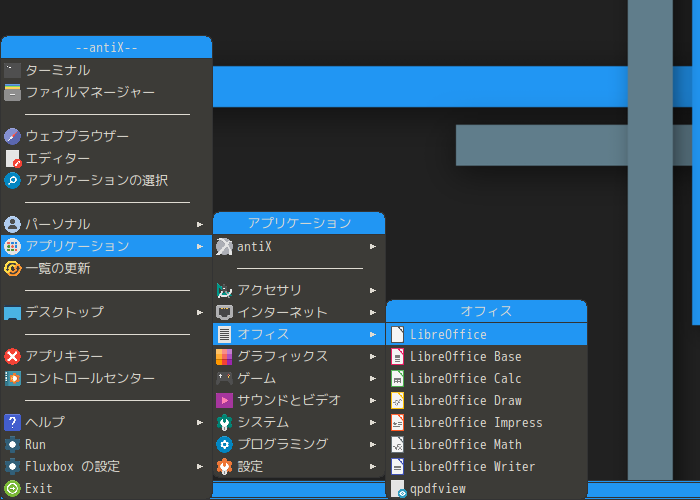Click the LibreOffice Draw label text

coord(466,400)
